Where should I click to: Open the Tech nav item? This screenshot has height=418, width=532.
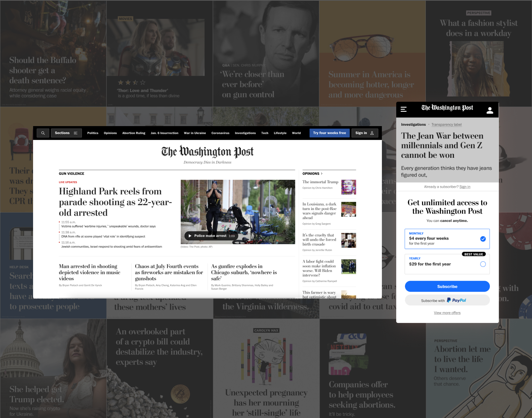265,133
